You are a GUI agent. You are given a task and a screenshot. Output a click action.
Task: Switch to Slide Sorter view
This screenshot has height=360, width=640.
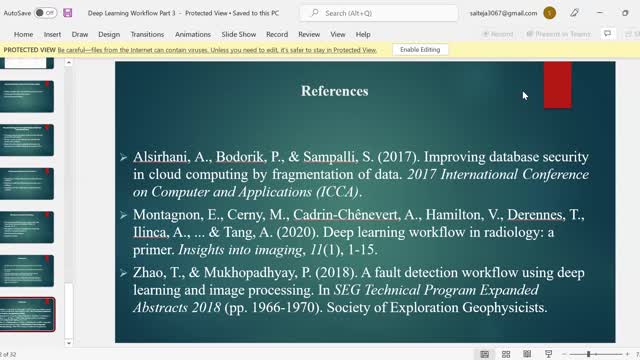[506, 354]
